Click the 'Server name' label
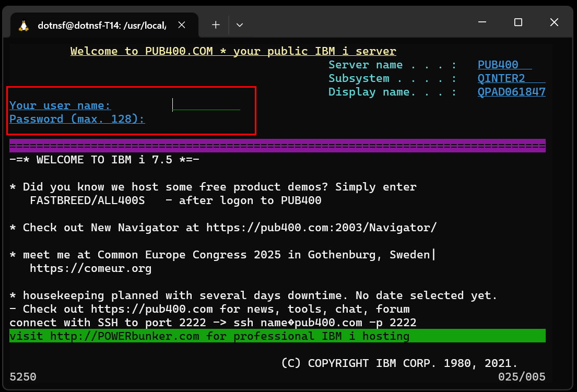 (x=366, y=65)
